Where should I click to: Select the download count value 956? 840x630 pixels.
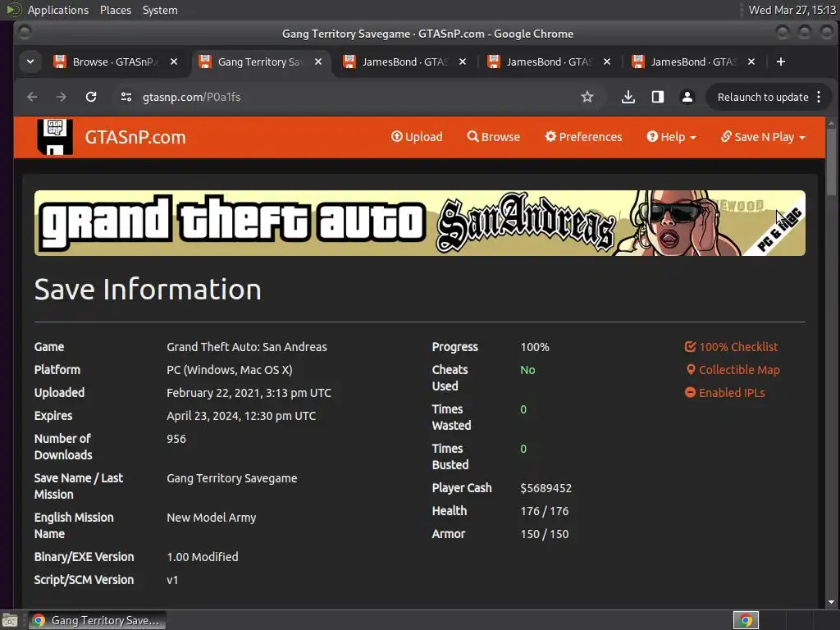coord(176,439)
